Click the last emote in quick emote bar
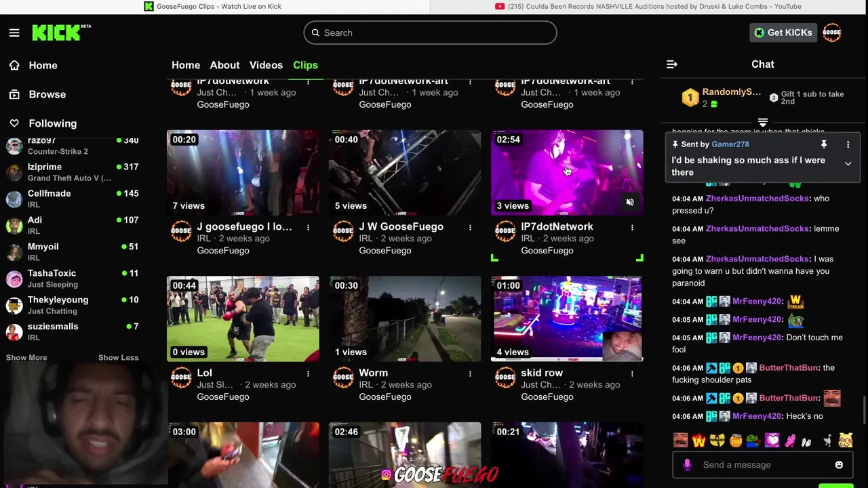Image resolution: width=868 pixels, height=488 pixels. [845, 441]
